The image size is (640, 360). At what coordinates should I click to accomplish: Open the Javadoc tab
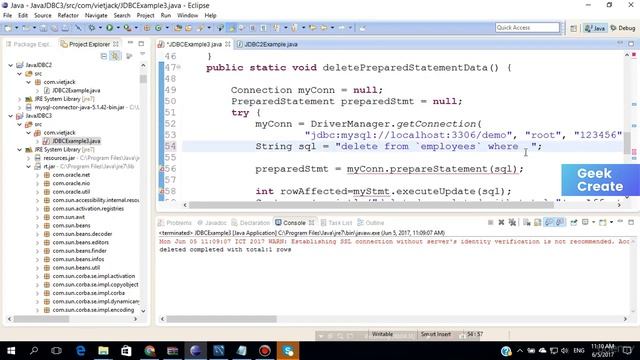coord(212,222)
